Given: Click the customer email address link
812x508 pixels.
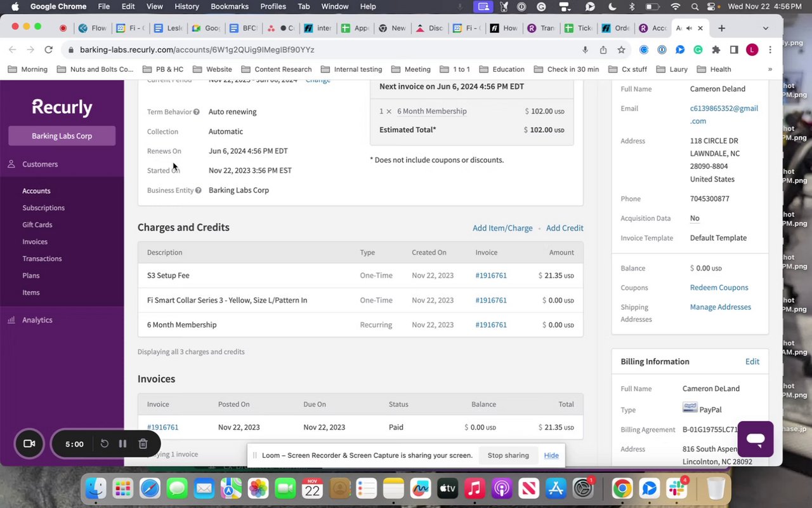Looking at the screenshot, I should (x=724, y=115).
